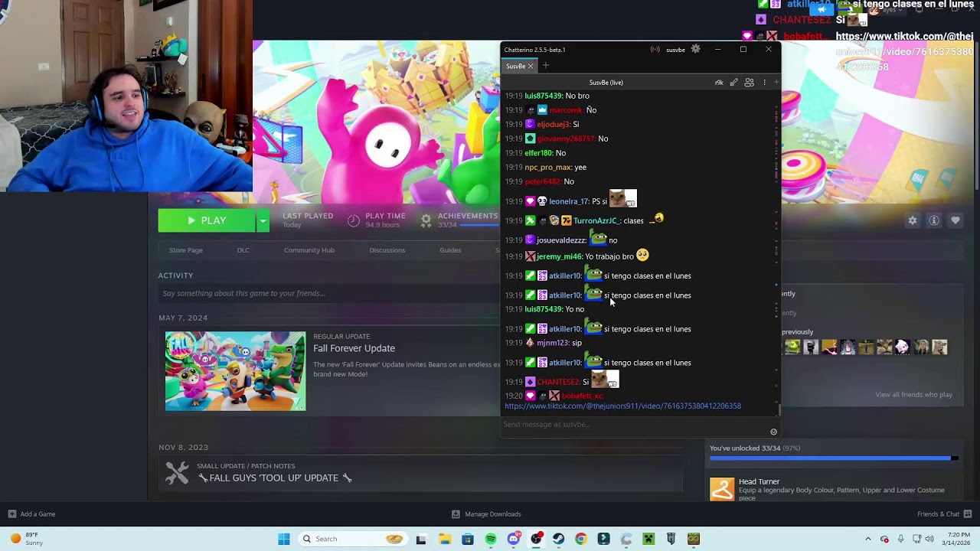The width and height of the screenshot is (980, 551).
Task: Click jeremy_mi46 username in chat
Action: click(559, 256)
